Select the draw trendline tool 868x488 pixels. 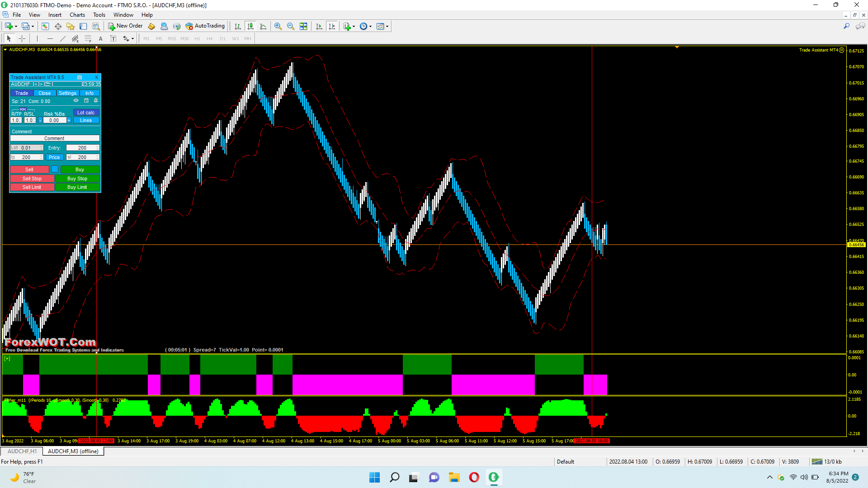pyautogui.click(x=62, y=38)
